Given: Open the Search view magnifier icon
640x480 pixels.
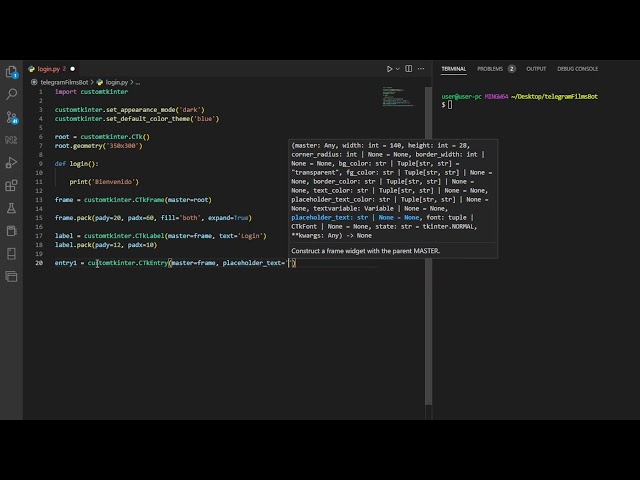Looking at the screenshot, I should 11,94.
